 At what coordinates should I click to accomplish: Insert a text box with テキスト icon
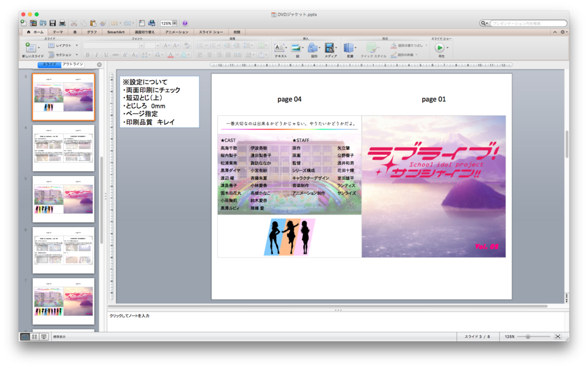pyautogui.click(x=279, y=48)
